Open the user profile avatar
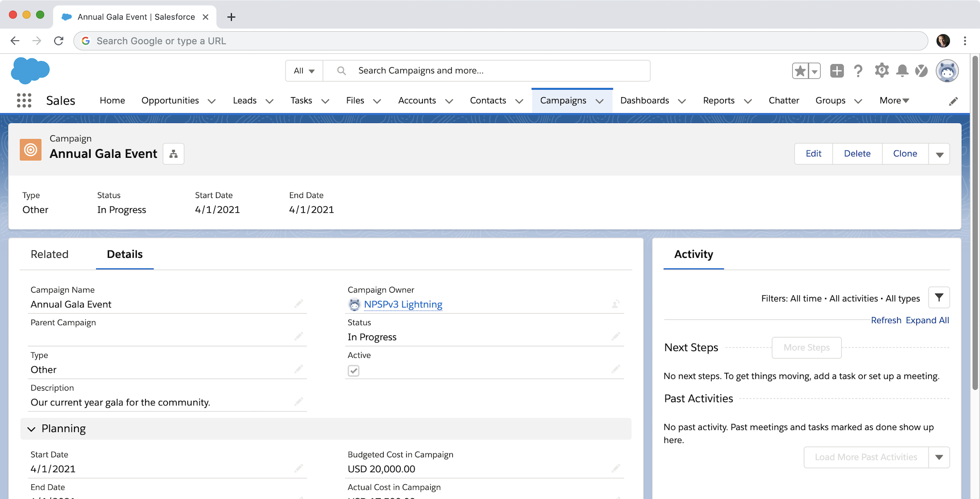 click(947, 71)
